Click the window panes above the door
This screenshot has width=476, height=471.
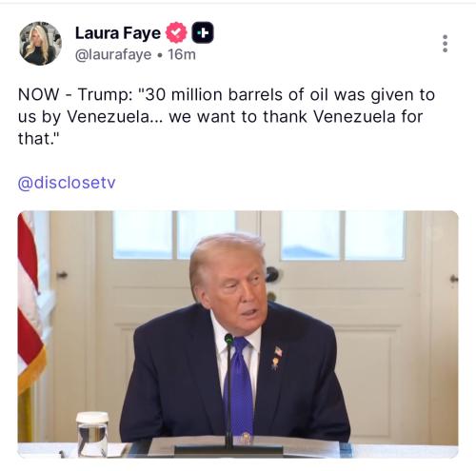(x=259, y=235)
